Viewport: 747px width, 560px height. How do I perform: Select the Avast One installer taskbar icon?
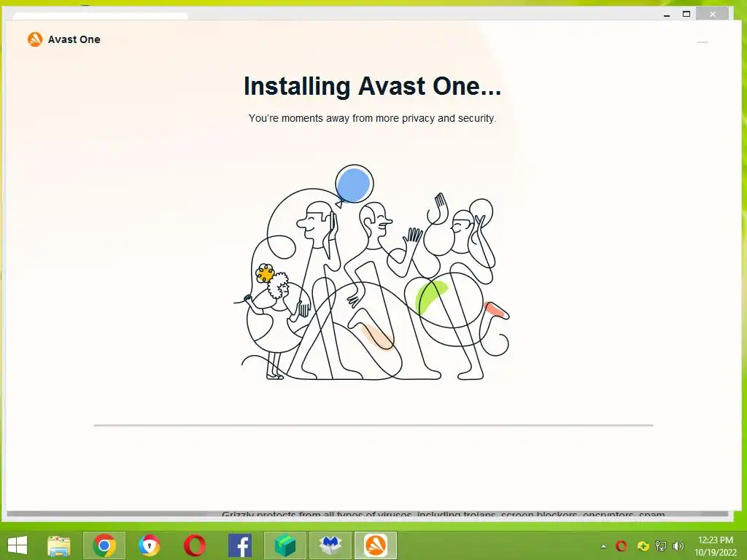[x=376, y=545]
